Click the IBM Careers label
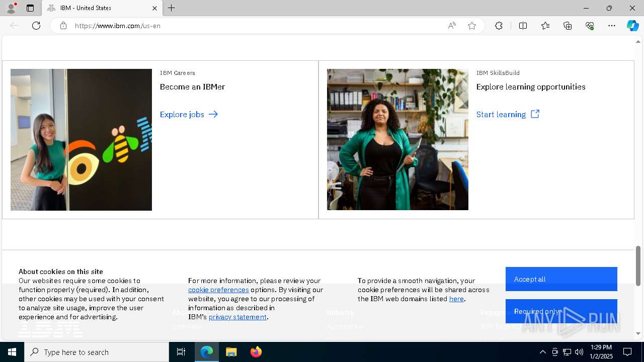Viewport: 644px width, 362px height. click(178, 73)
